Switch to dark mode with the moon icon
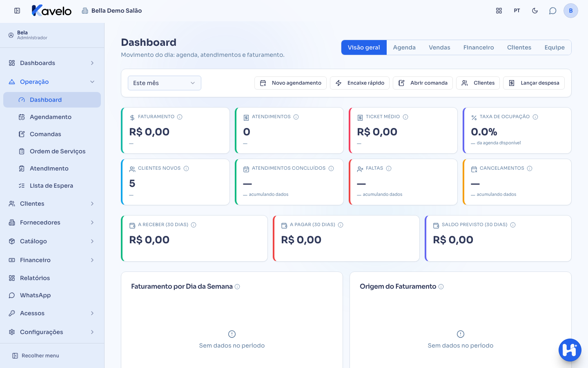 point(535,11)
